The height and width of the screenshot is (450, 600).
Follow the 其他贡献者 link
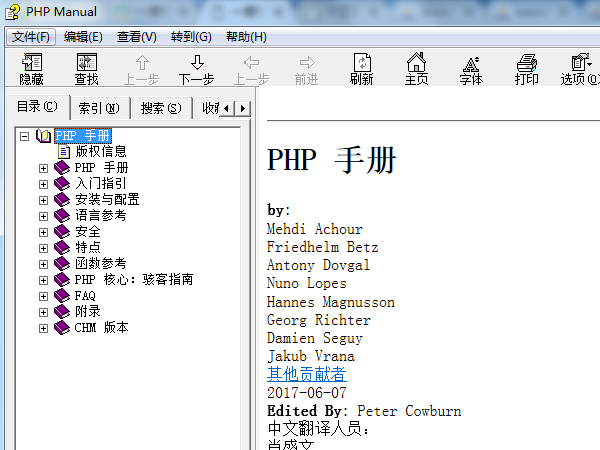click(307, 374)
